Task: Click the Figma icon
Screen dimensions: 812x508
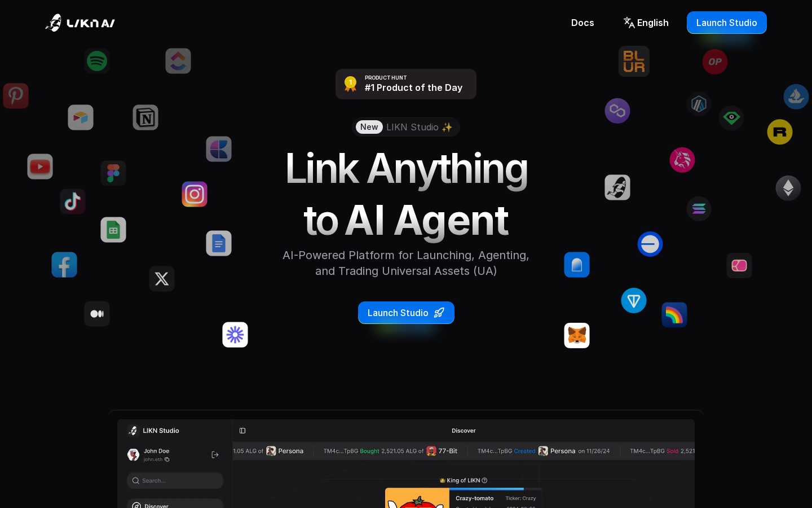Action: [x=113, y=173]
